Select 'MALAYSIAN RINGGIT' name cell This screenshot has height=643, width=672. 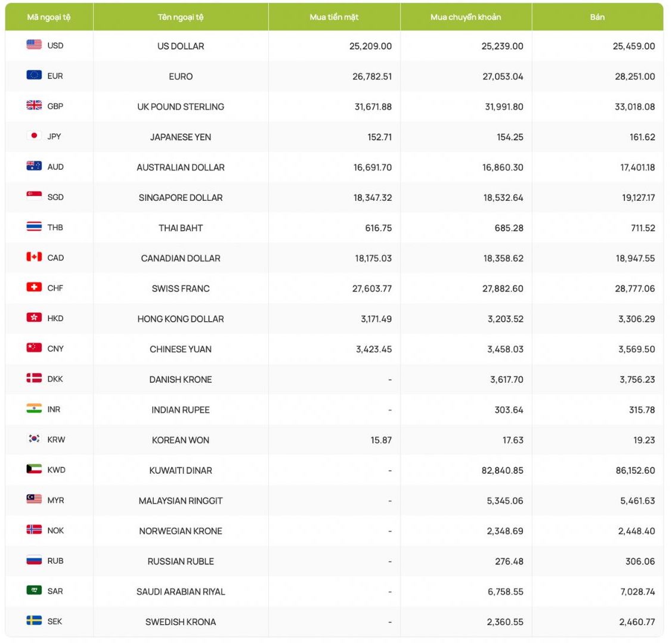181,501
